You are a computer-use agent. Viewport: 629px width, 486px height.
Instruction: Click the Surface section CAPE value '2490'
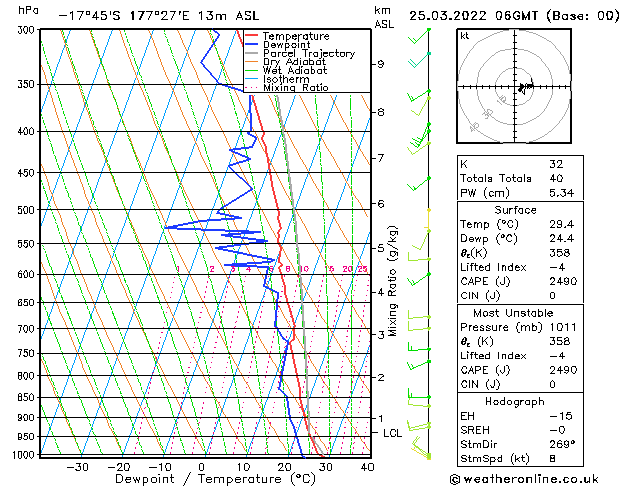[563, 281]
